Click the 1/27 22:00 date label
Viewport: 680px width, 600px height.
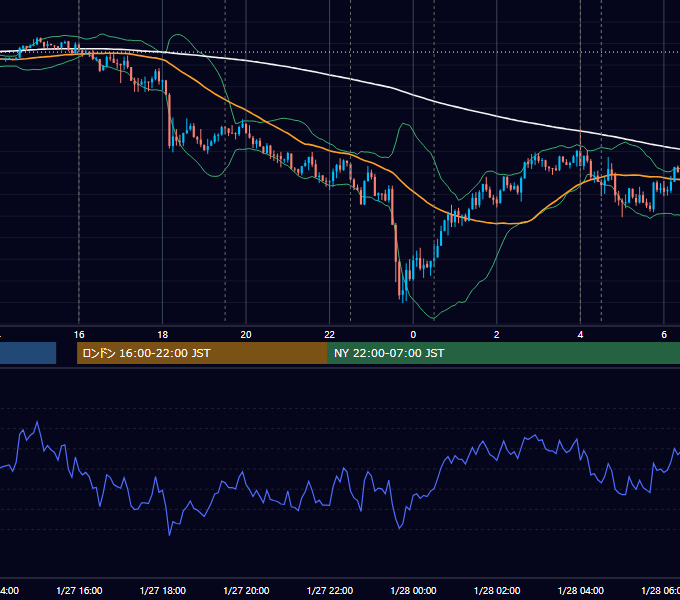tap(330, 591)
